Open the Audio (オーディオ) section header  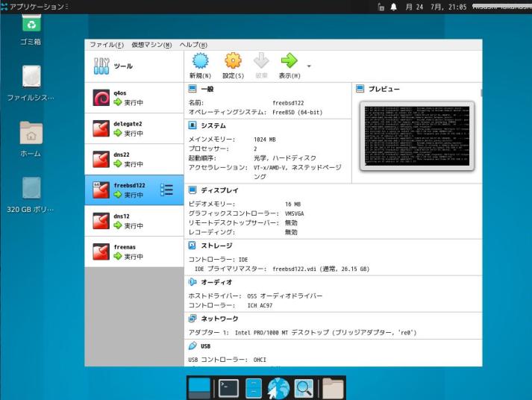tap(216, 282)
